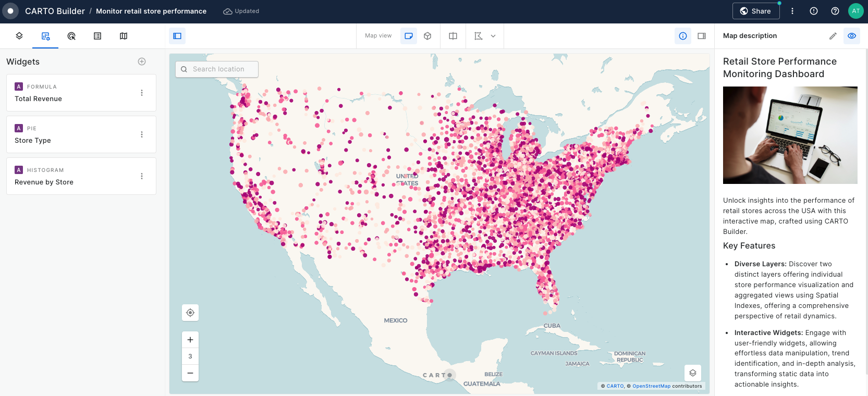Click the Share button
This screenshot has height=396, width=868.
(x=755, y=11)
